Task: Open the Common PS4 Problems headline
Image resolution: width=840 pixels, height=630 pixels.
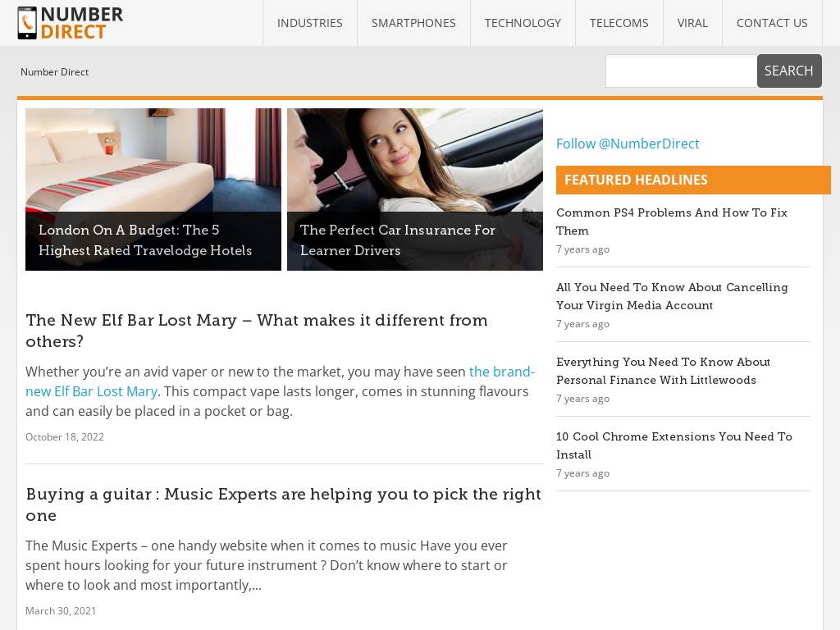Action: tap(672, 221)
